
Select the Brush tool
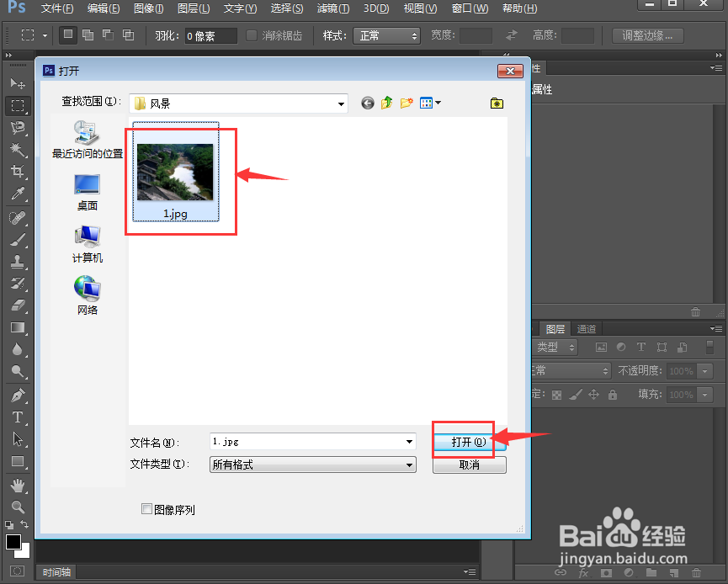(18, 240)
